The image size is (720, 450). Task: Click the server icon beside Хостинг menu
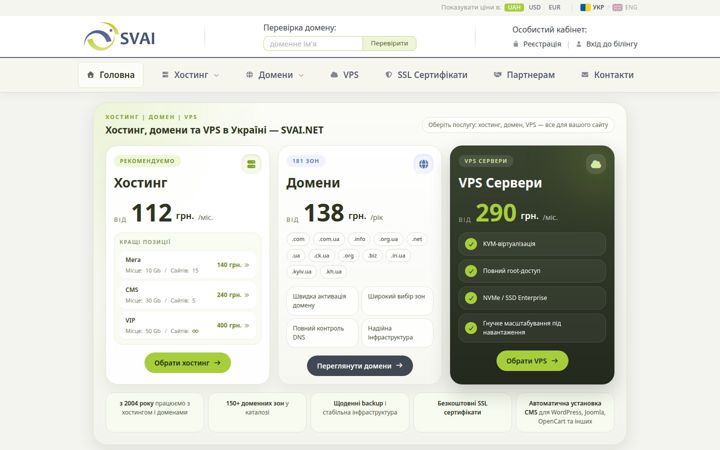[x=165, y=74]
